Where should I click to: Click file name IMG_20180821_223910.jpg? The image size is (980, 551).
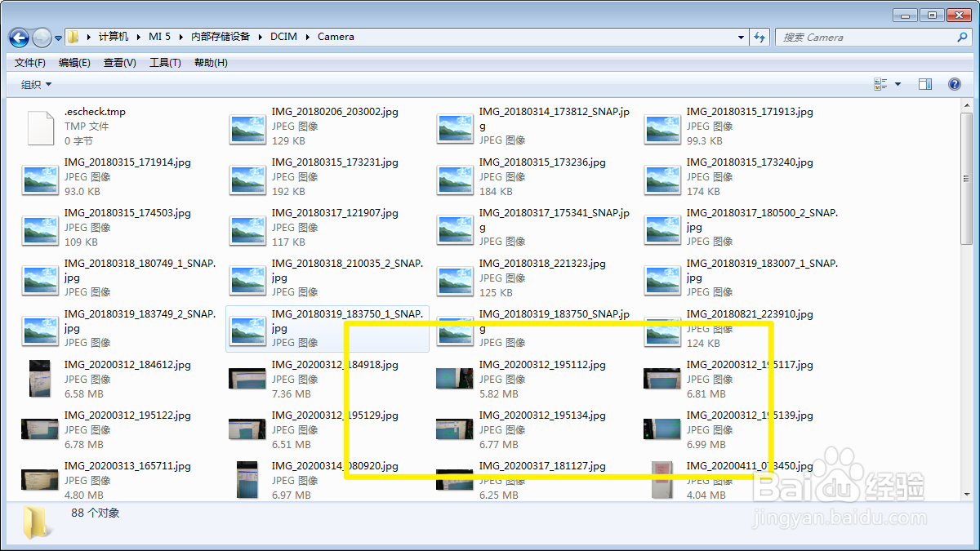pos(750,314)
